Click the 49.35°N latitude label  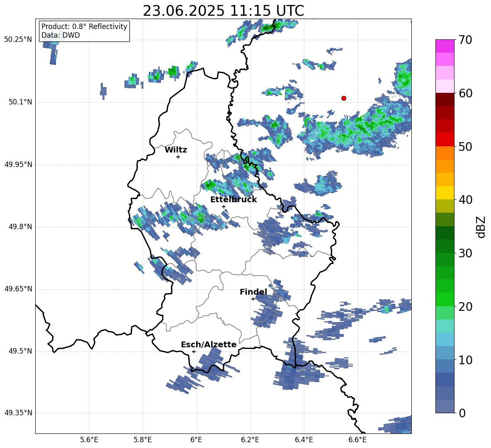(x=18, y=413)
